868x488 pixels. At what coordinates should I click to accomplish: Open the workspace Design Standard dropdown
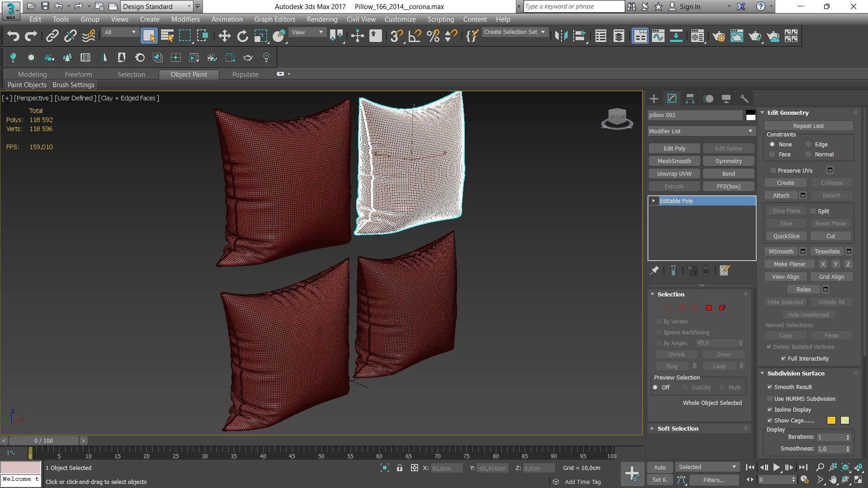[157, 6]
